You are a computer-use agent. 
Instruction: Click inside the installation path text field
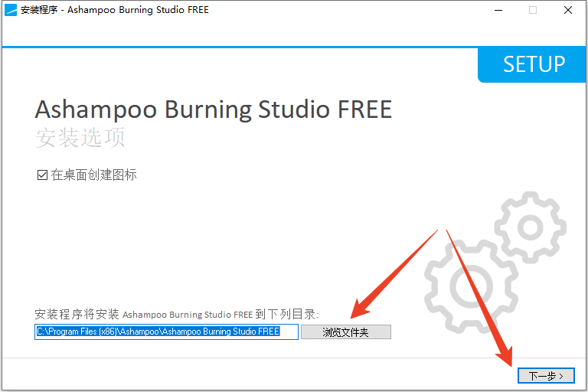(166, 332)
